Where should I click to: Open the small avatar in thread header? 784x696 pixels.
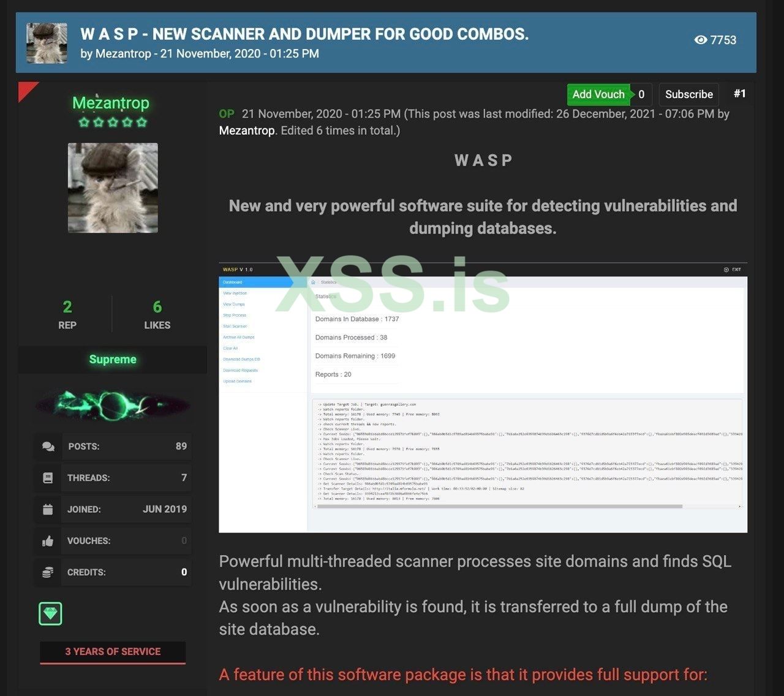point(47,43)
